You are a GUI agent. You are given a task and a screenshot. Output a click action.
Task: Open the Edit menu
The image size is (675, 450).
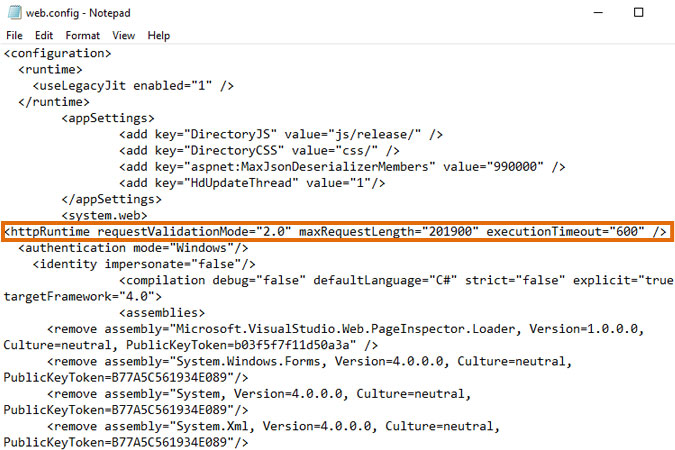coord(44,35)
